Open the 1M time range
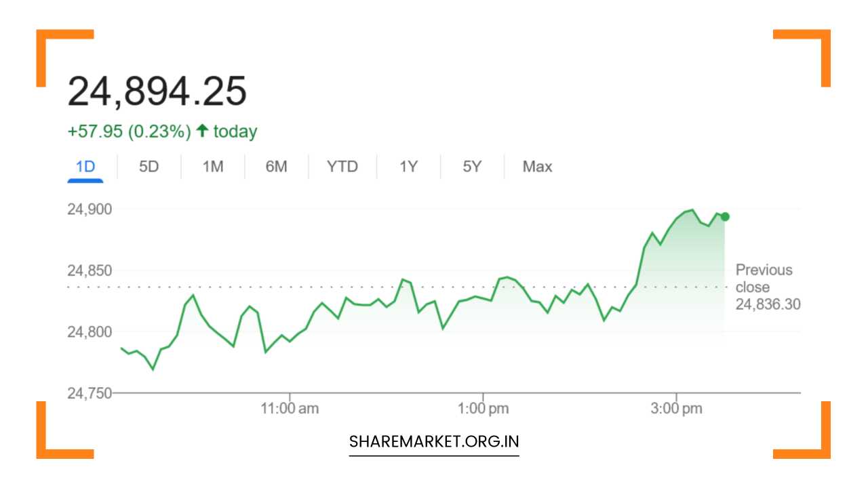 tap(212, 166)
